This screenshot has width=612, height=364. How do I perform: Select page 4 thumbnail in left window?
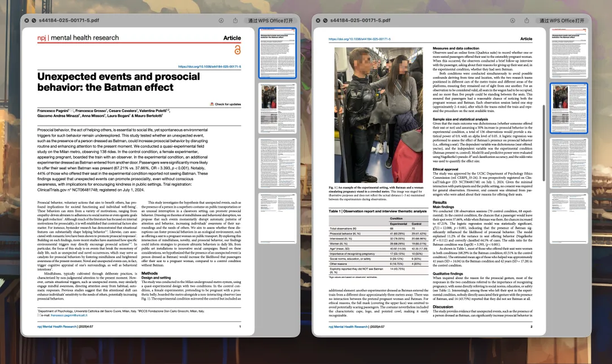(x=277, y=219)
